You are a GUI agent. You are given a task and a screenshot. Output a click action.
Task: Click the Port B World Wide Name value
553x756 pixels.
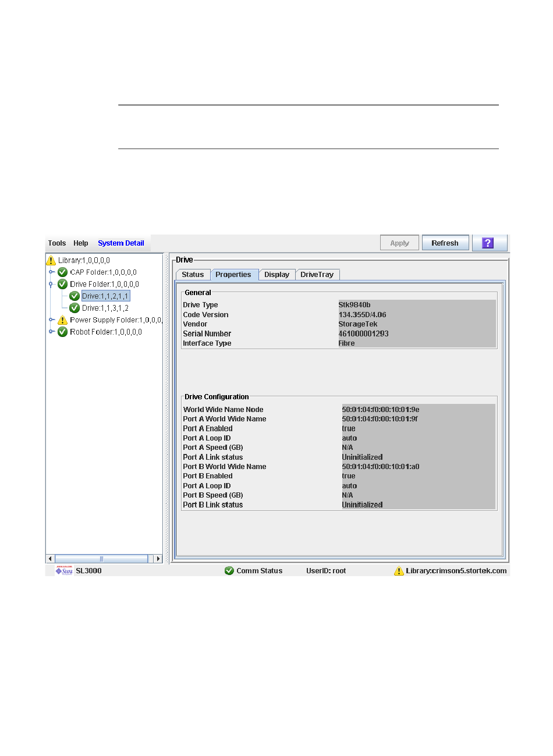click(381, 467)
